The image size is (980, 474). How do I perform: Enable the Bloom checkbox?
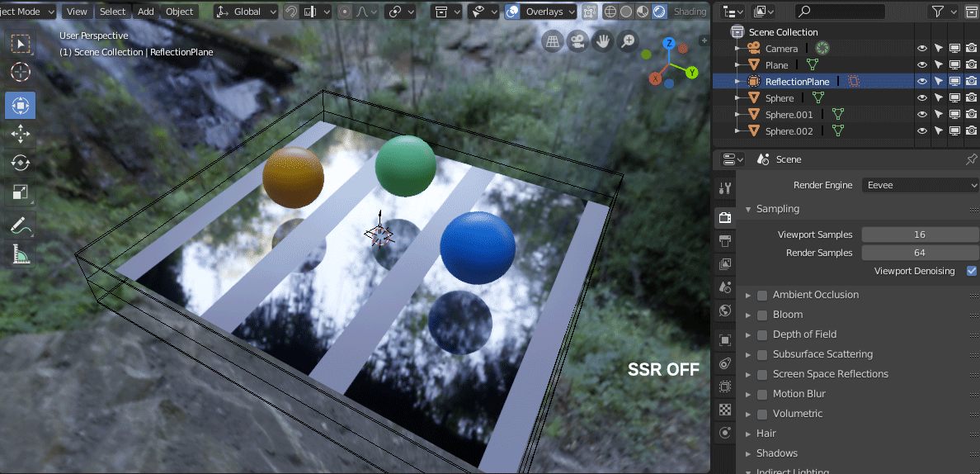click(762, 315)
